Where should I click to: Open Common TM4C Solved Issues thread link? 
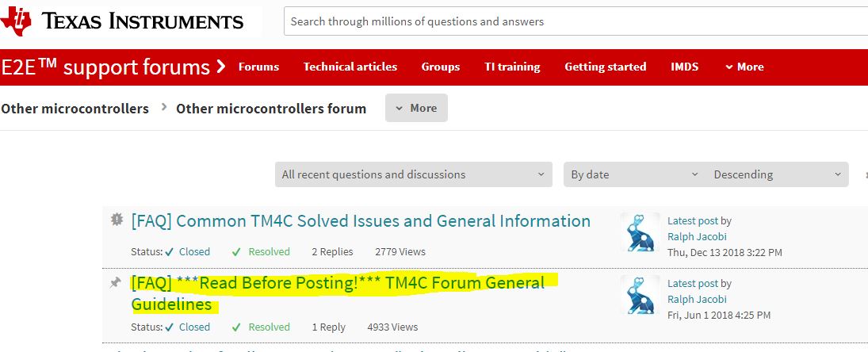pos(361,221)
